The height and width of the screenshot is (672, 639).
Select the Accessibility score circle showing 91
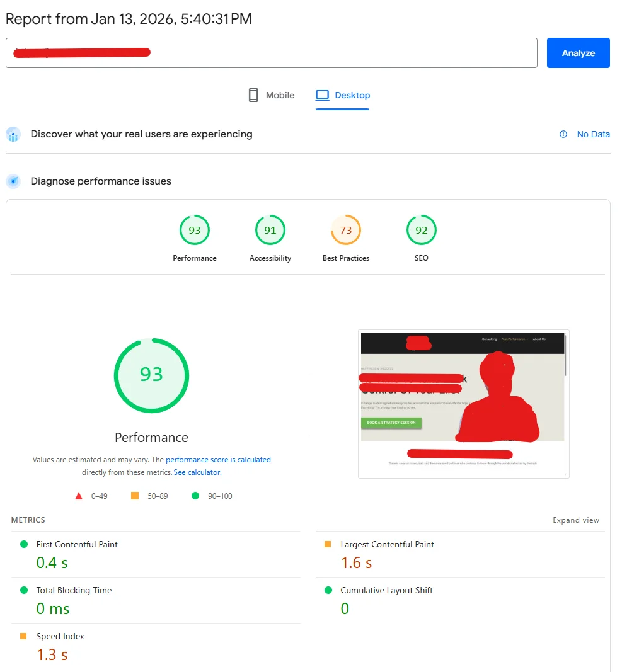pyautogui.click(x=270, y=230)
